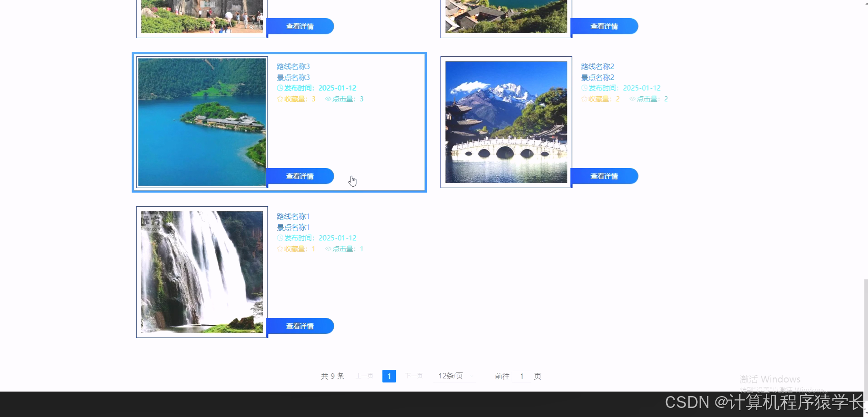Click the 共 9 条 total count
868x417 pixels.
(x=333, y=376)
